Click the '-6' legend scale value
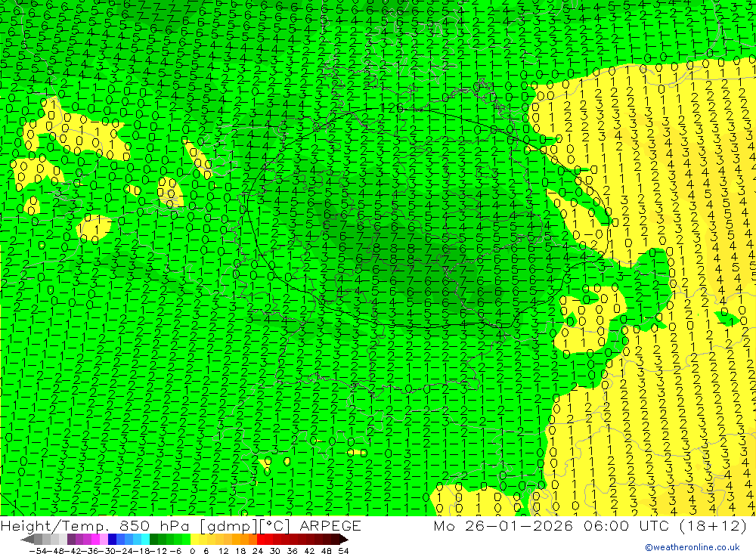 click(176, 551)
